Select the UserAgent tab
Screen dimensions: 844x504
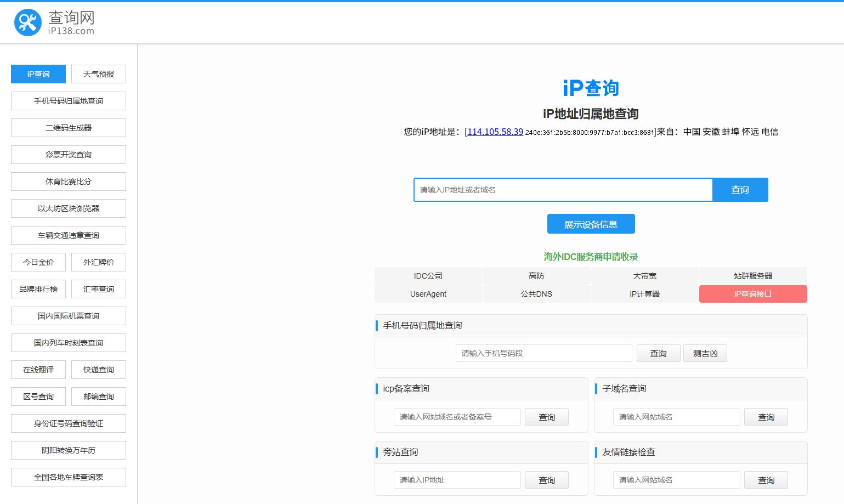click(x=428, y=294)
